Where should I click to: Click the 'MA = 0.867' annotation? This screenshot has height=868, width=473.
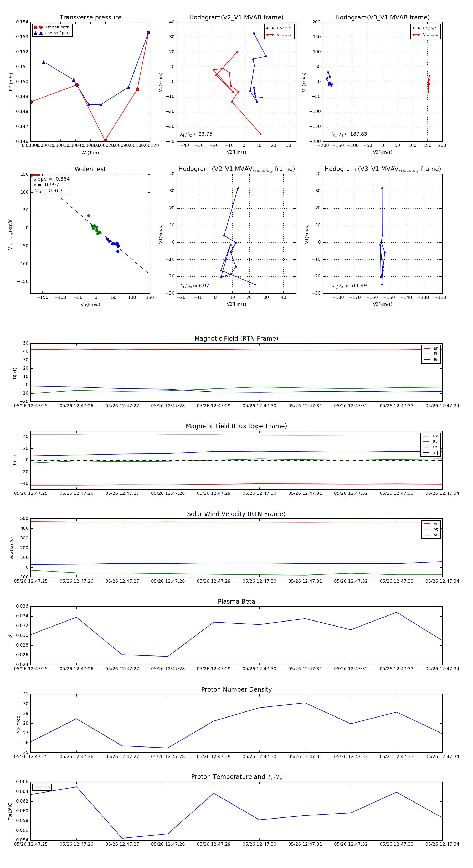[x=48, y=191]
